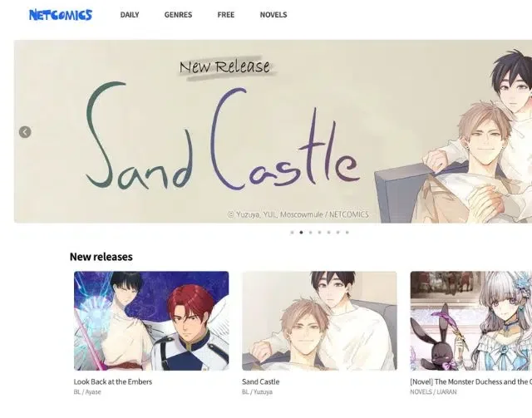Open the NOVELS section

pyautogui.click(x=273, y=15)
